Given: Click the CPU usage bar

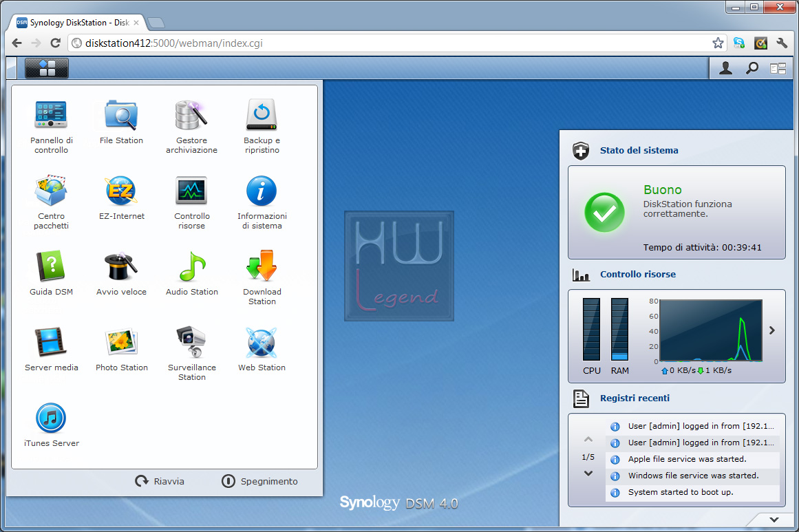Looking at the screenshot, I should 592,329.
